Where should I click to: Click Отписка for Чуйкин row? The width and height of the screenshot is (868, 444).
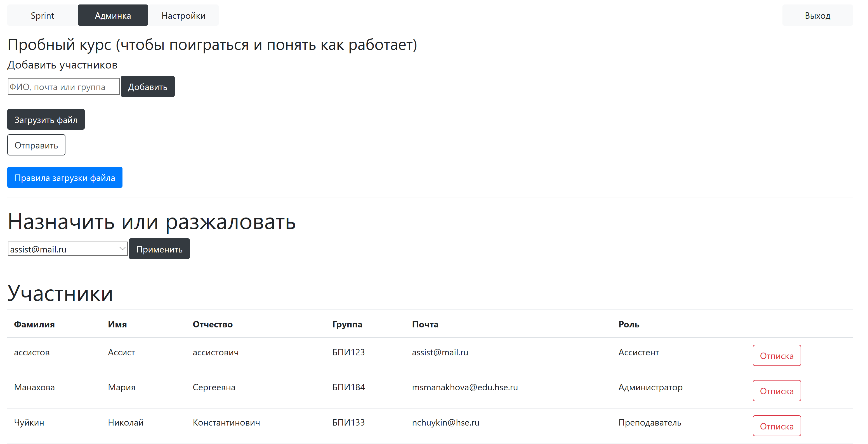coord(777,426)
